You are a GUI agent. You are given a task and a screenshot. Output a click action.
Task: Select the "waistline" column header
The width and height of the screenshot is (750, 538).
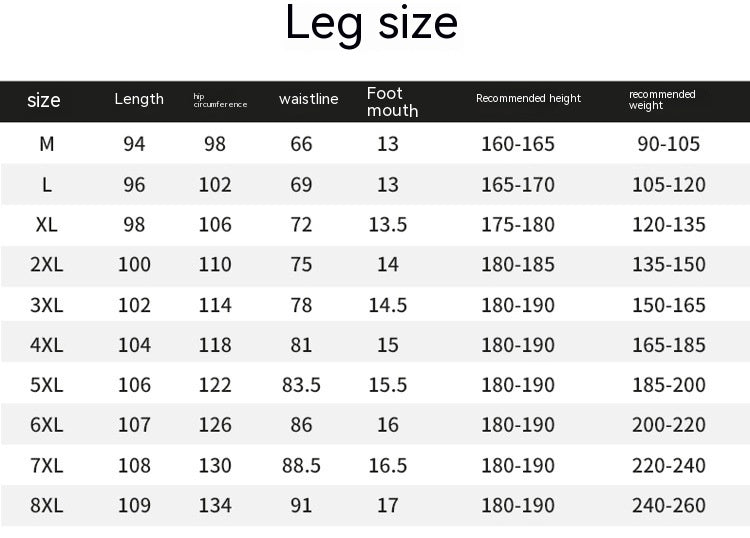tap(309, 99)
